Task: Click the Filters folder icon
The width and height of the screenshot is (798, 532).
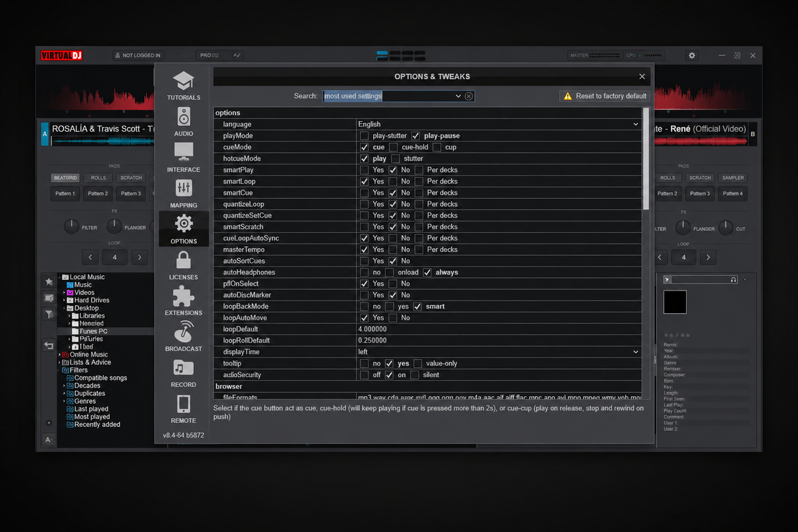Action: (x=66, y=370)
